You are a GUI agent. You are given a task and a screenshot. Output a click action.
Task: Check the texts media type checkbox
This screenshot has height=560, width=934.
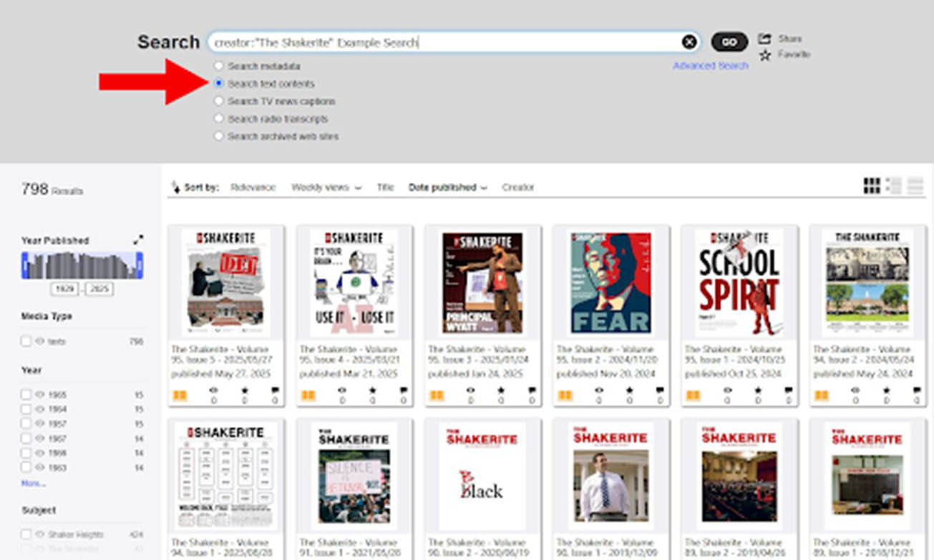pos(26,341)
